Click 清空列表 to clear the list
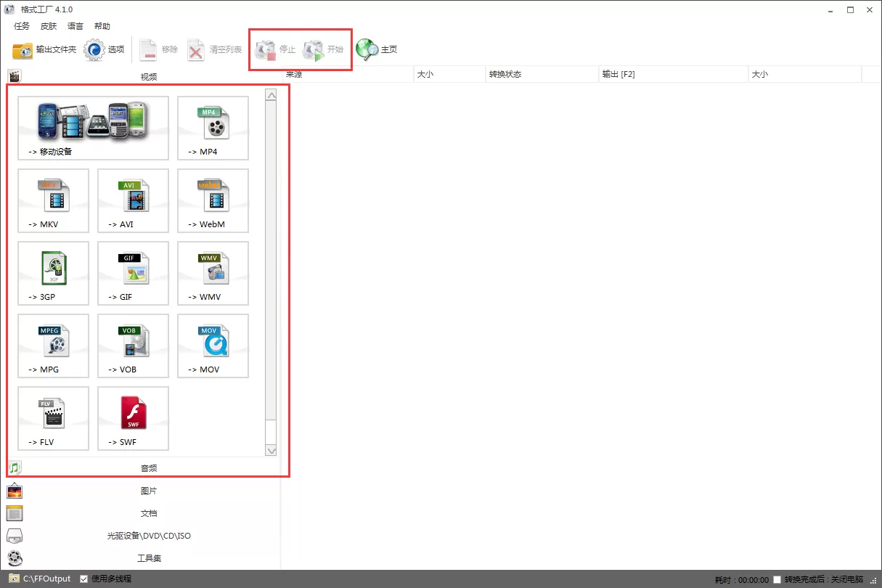 pyautogui.click(x=214, y=50)
